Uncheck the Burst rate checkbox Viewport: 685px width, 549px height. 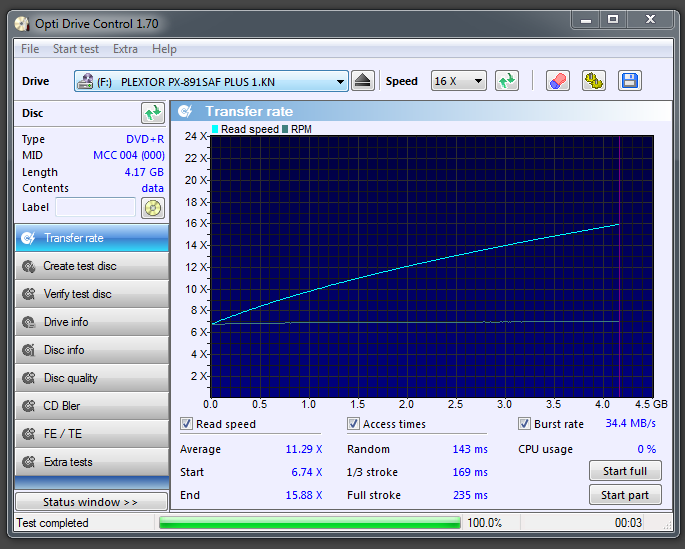[x=524, y=424]
